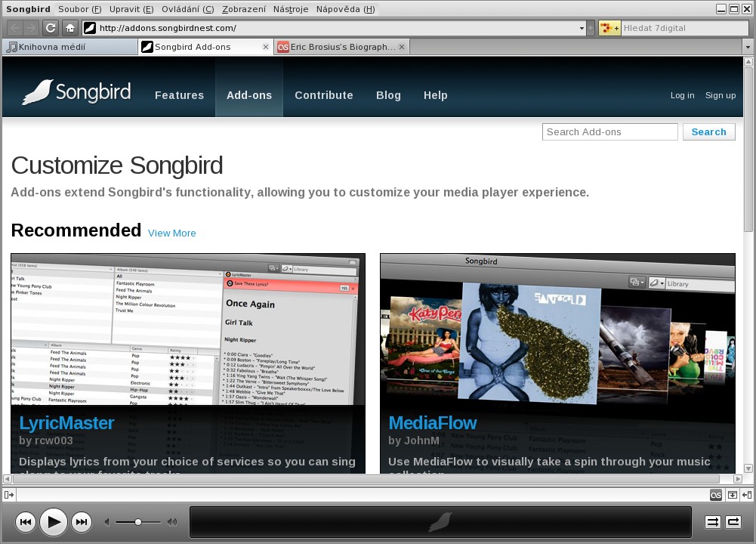Image resolution: width=756 pixels, height=544 pixels.
Task: Go back to the previous page
Action: tap(15, 28)
